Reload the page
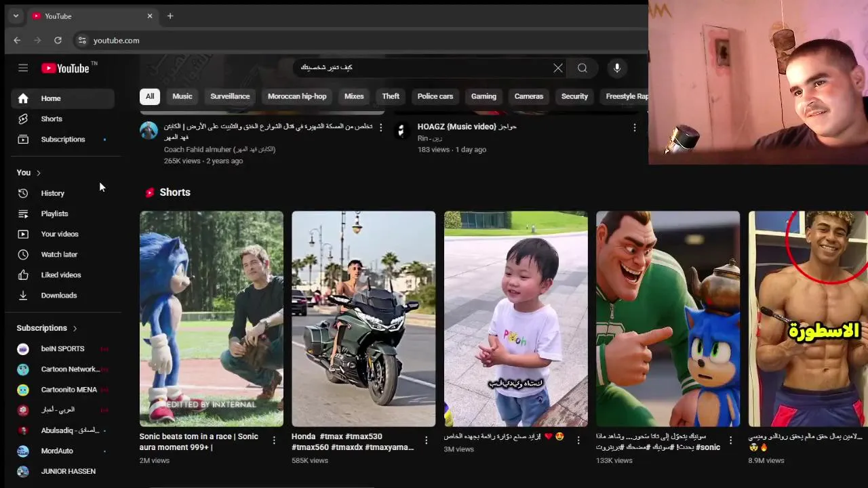This screenshot has height=488, width=868. coord(58,41)
